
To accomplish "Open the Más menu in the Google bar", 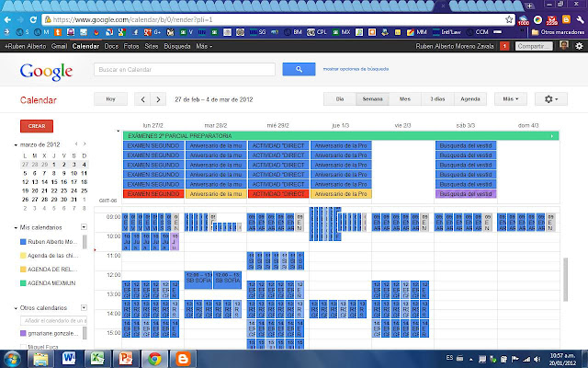I will point(204,46).
